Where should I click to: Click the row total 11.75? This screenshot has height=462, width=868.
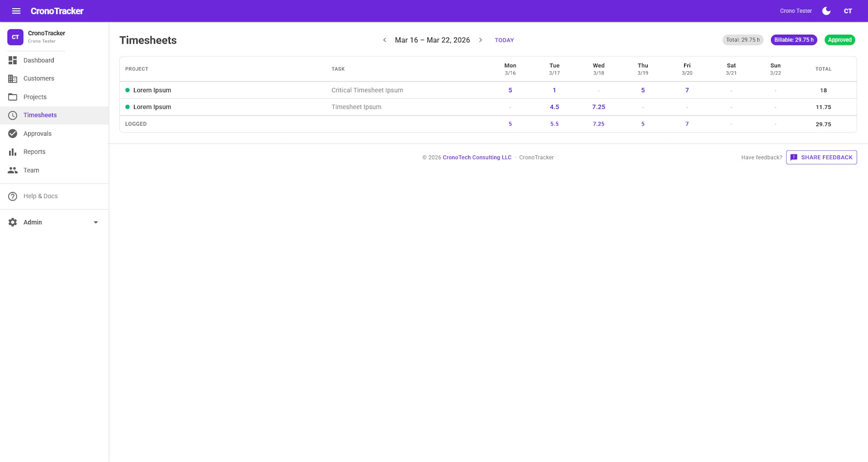[x=824, y=107]
